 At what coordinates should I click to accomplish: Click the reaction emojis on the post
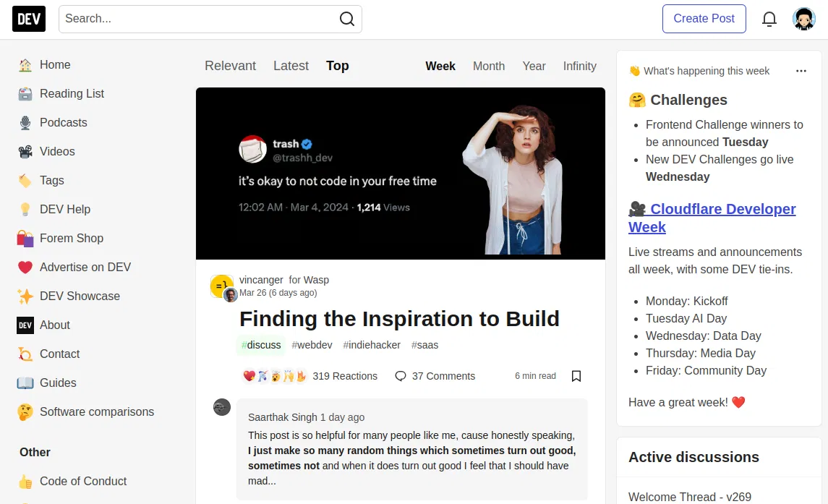(275, 376)
